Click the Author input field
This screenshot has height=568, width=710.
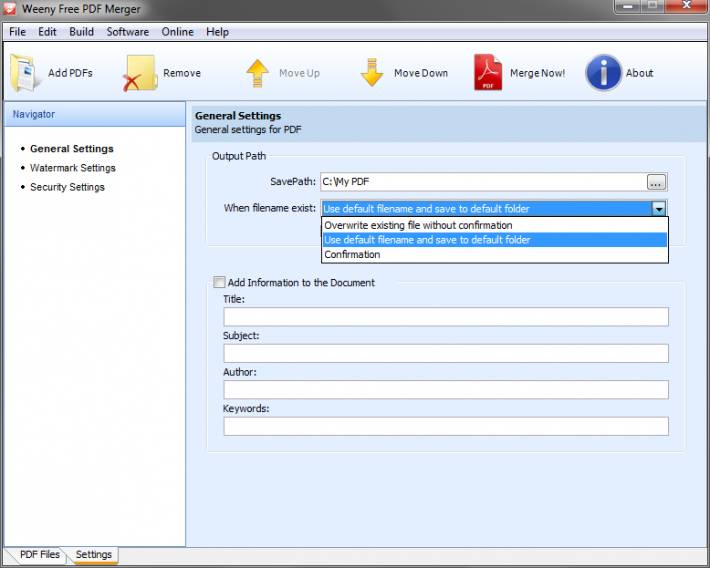click(446, 390)
